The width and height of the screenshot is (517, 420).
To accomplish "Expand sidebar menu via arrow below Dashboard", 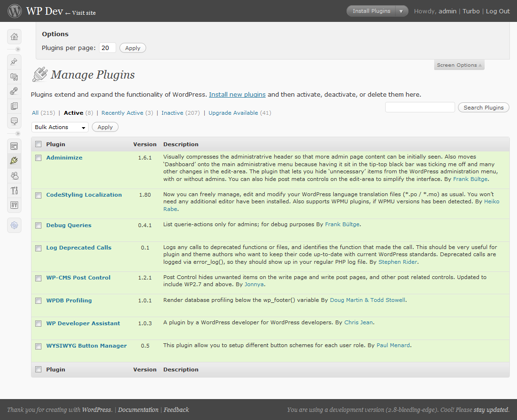I will click(x=18, y=49).
